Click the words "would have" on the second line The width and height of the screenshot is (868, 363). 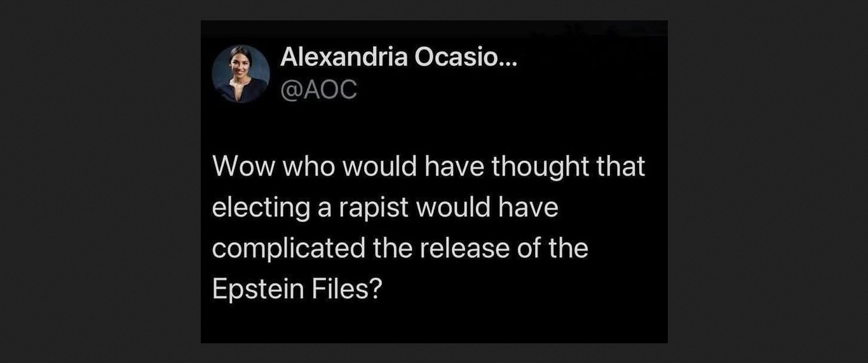tap(487, 208)
